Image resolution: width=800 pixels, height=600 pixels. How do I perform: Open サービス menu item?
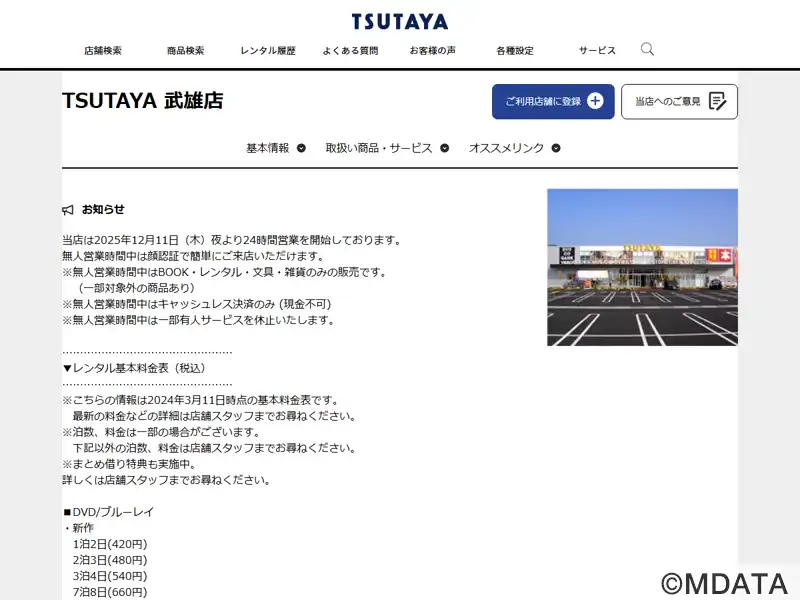coord(597,51)
